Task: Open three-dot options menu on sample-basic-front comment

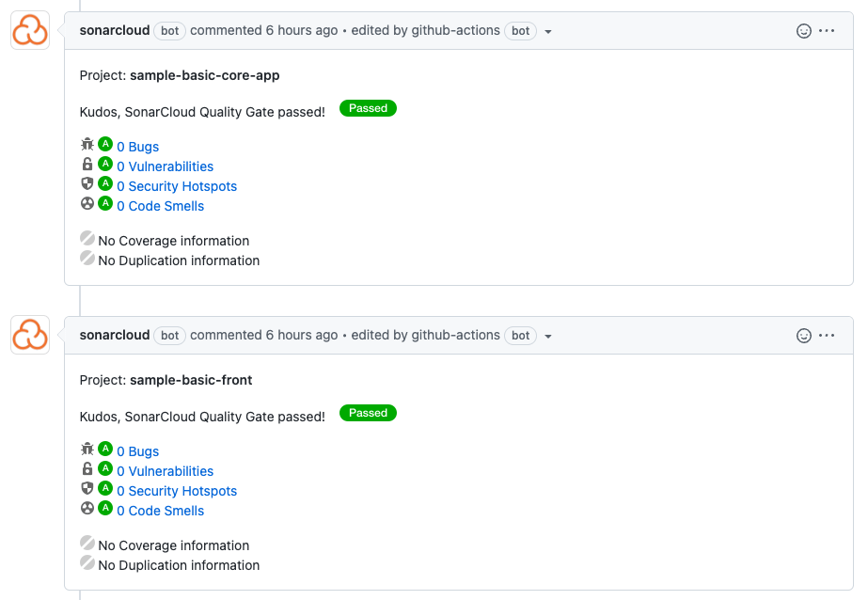Action: coord(827,335)
